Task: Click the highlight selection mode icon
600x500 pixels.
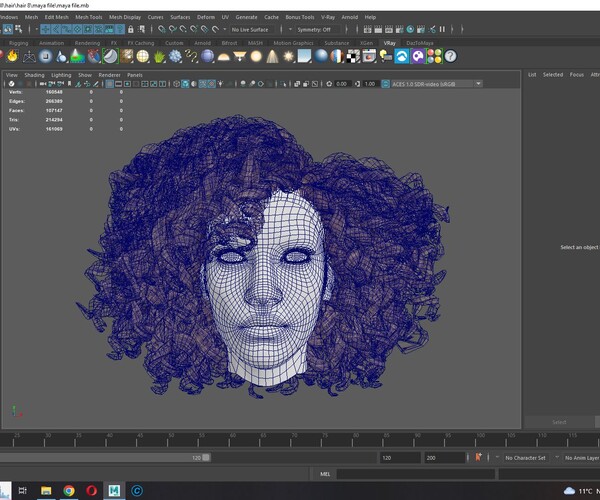Action: click(x=142, y=29)
